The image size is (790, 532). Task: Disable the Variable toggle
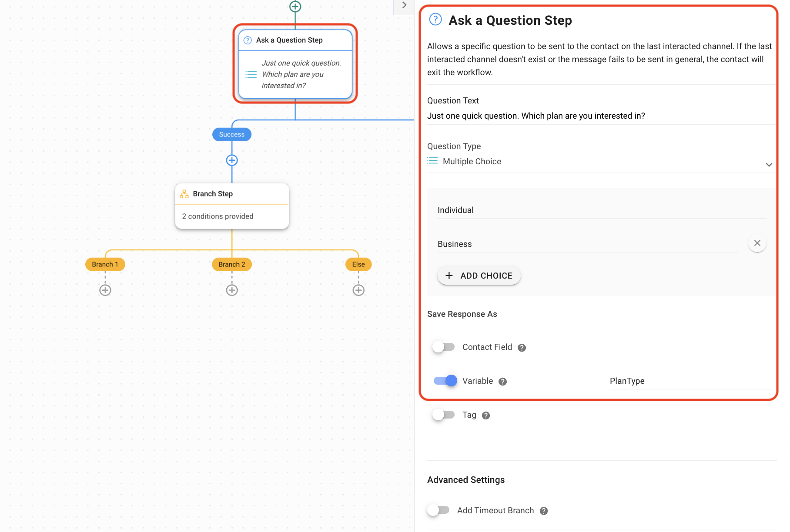(x=445, y=381)
